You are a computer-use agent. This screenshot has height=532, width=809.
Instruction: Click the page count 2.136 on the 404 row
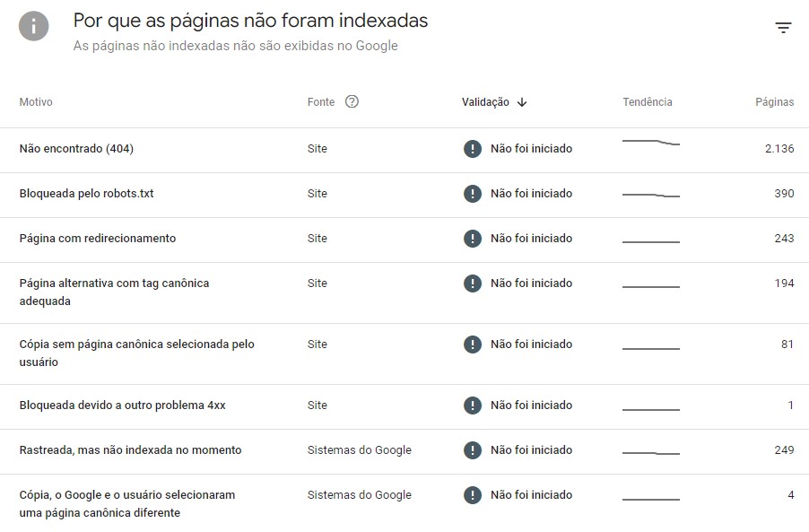point(779,148)
